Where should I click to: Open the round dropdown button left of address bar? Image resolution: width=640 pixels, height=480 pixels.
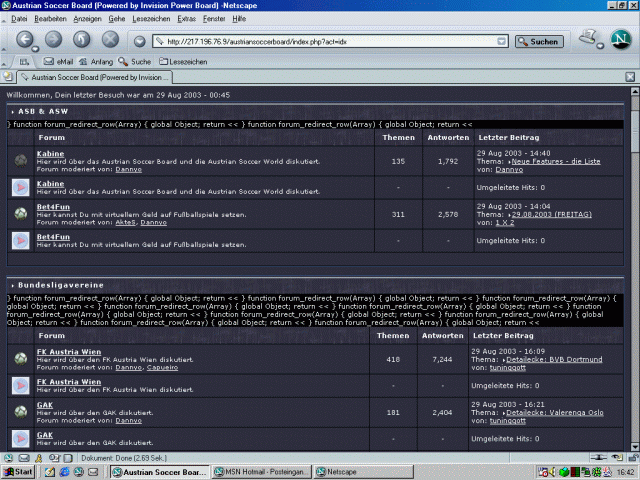140,41
